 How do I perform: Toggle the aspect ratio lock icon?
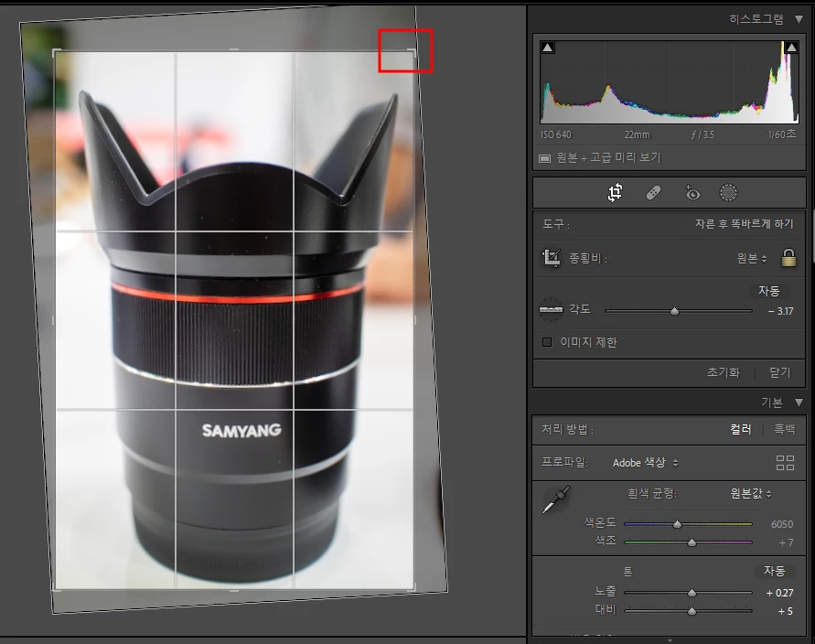tap(788, 258)
